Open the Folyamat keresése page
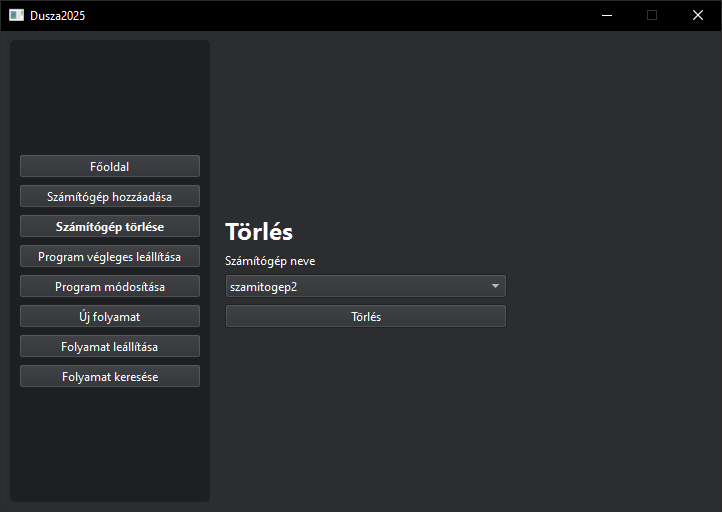This screenshot has height=512, width=722. pos(110,376)
